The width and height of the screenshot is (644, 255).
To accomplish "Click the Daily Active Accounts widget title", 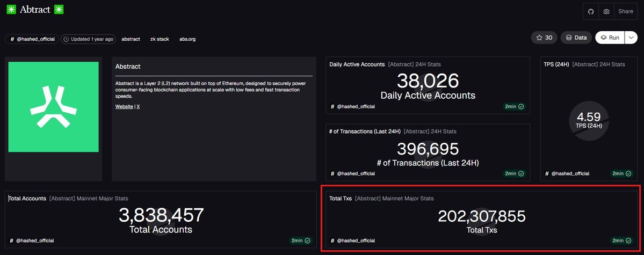I will pos(357,64).
